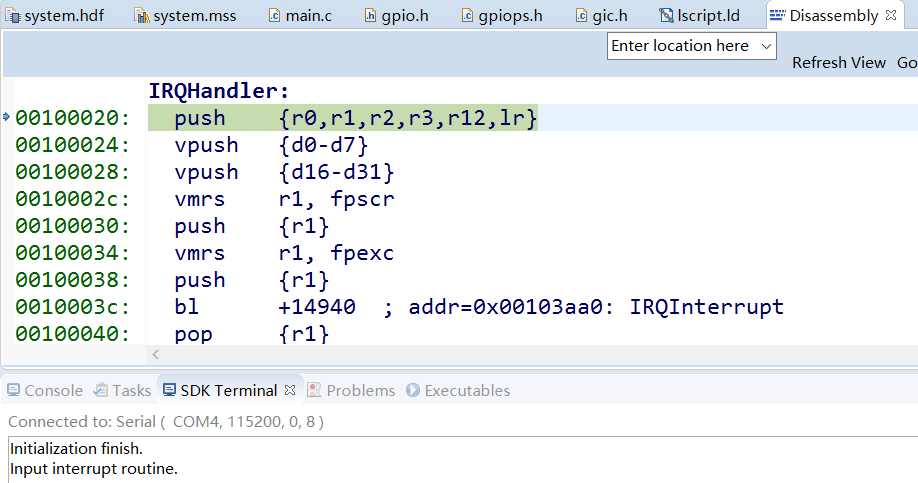Select the SDK Terminal tab
This screenshot has width=918, height=483.
pyautogui.click(x=228, y=390)
